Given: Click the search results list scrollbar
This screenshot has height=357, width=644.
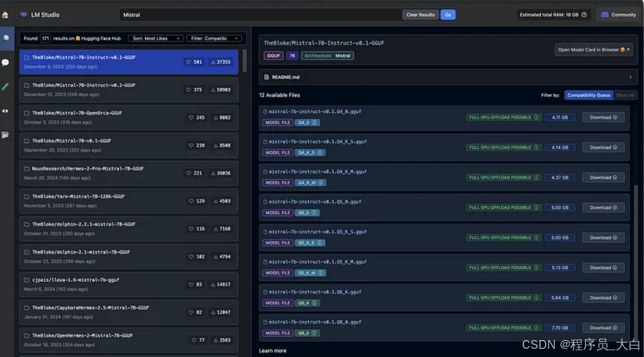Looking at the screenshot, I should 244,61.
